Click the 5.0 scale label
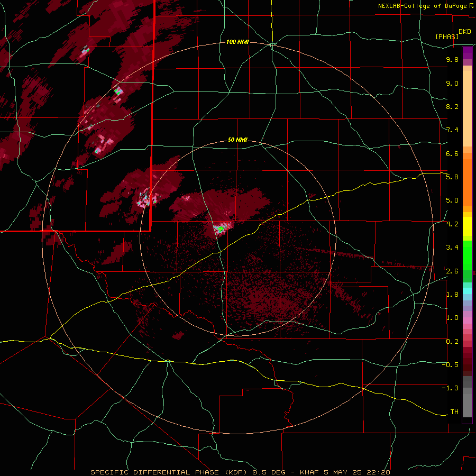This screenshot has height=476, width=476. click(452, 200)
